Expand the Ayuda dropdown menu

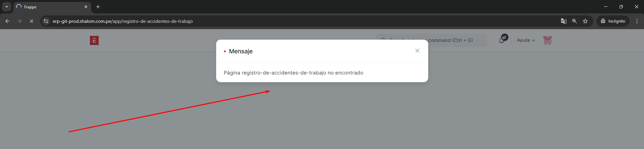point(526,40)
